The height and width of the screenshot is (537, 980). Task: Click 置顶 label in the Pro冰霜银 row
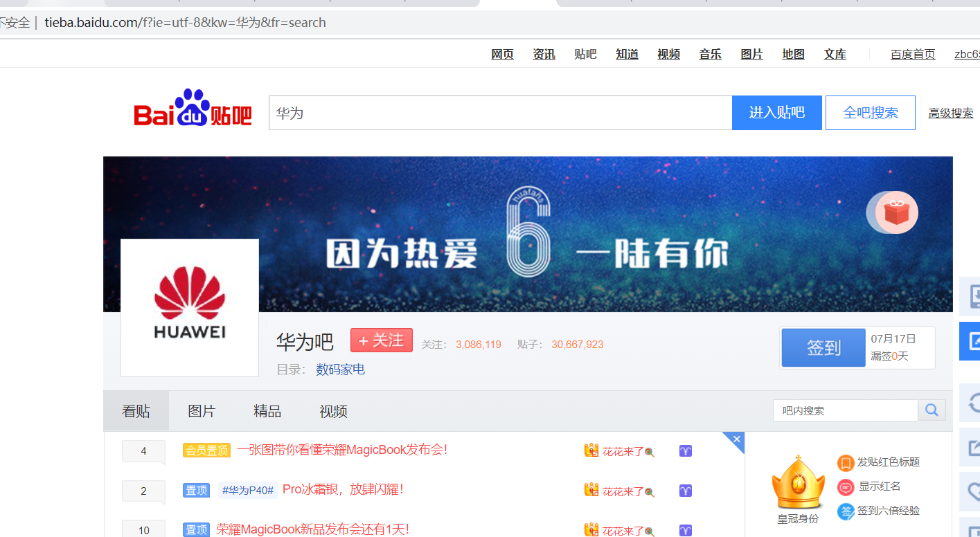coord(196,490)
